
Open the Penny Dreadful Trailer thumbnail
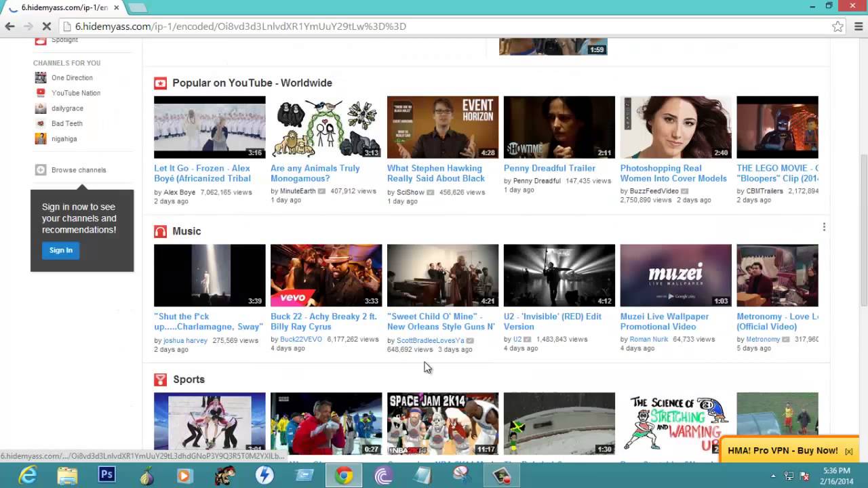click(x=559, y=127)
